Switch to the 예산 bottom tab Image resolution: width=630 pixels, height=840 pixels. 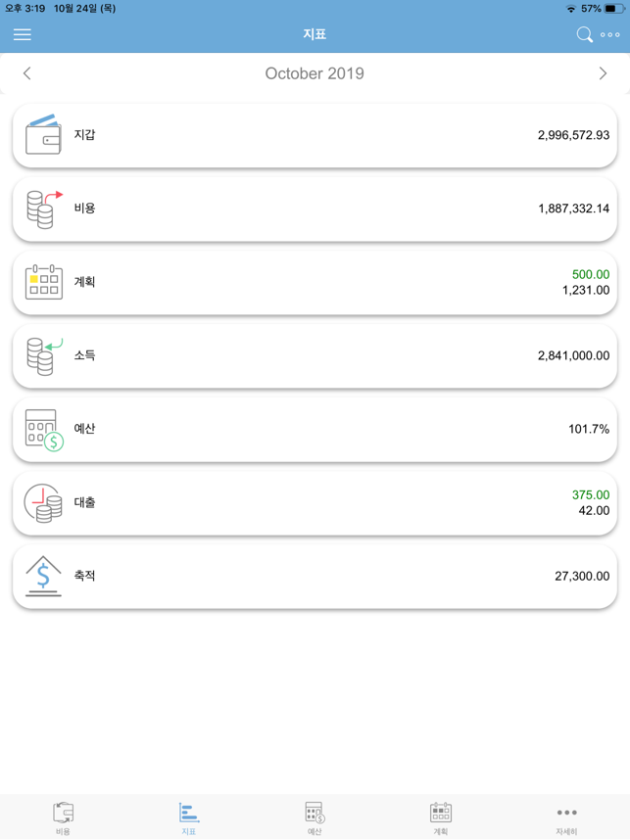click(315, 817)
